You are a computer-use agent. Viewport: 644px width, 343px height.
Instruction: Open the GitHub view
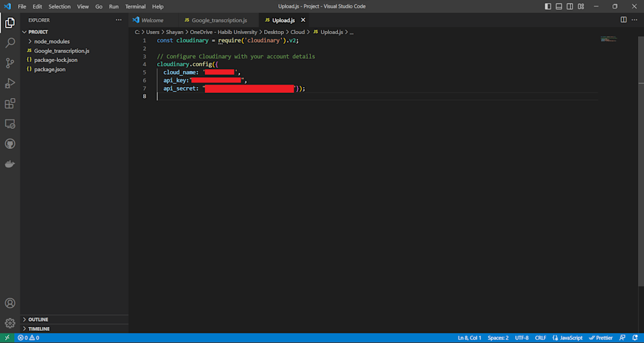[x=10, y=144]
